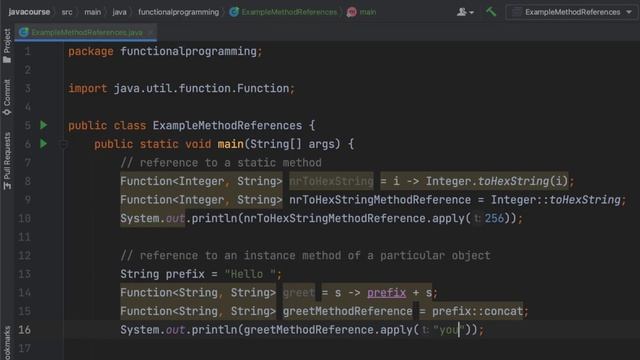Click the static method comment on line 7
The image size is (640, 360).
(x=221, y=162)
